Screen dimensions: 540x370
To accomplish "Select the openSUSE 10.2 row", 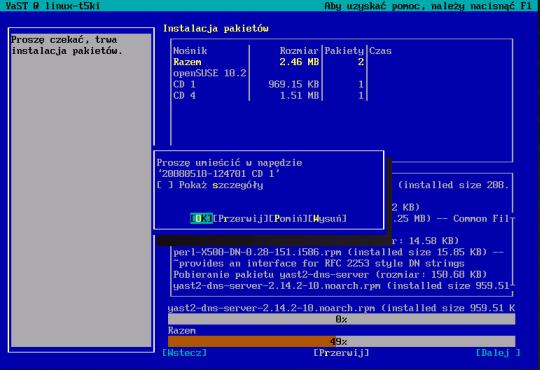I will tap(270, 73).
